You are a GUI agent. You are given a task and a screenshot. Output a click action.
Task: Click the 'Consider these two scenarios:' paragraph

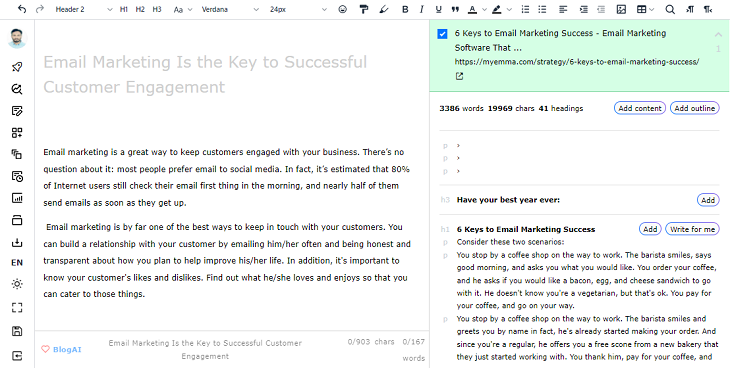[x=510, y=242]
